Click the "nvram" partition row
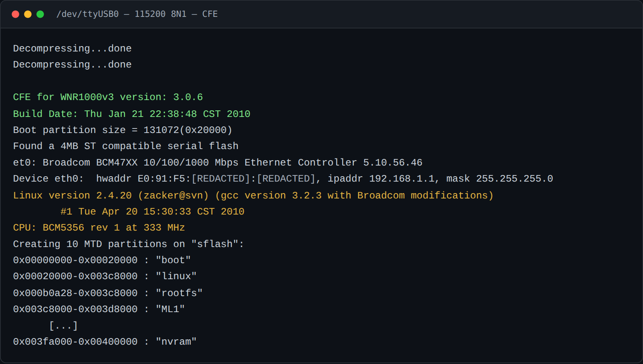This screenshot has width=643, height=364. [x=105, y=342]
